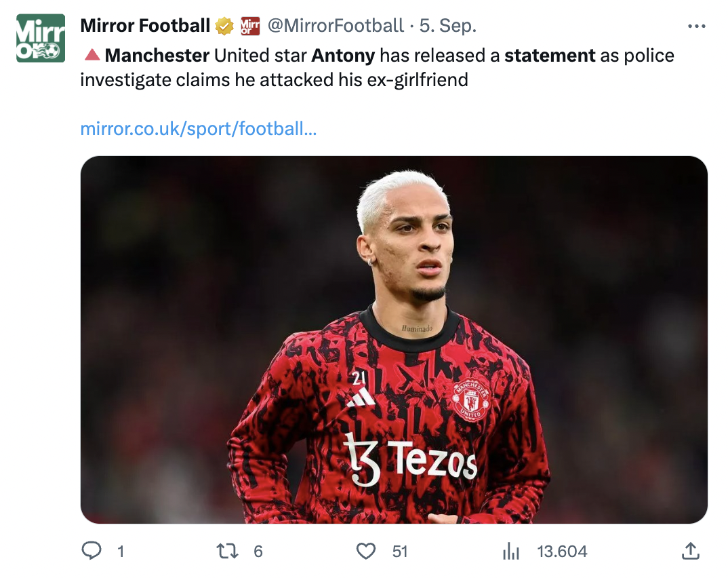Open the three-dot more options menu
This screenshot has height=578, width=728.
click(x=697, y=26)
